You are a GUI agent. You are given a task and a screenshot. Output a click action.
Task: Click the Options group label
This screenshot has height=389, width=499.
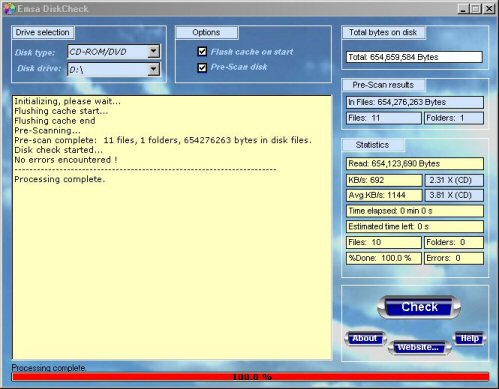206,32
